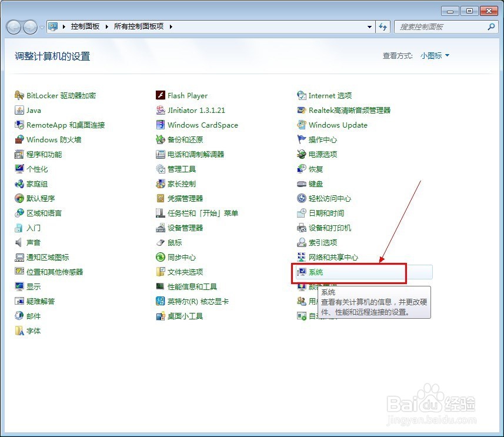Open the 设备和打印机 printer icon
504x437 pixels.
(x=302, y=228)
